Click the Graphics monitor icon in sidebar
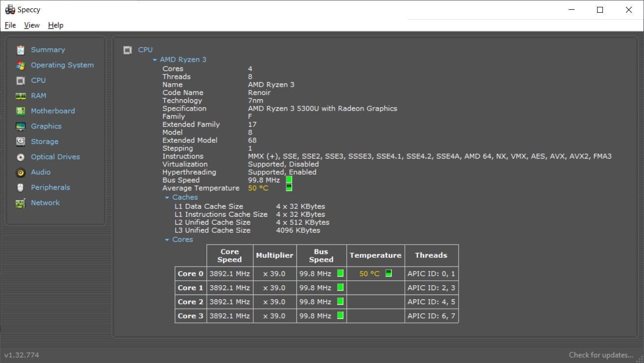This screenshot has height=363, width=644. [21, 126]
